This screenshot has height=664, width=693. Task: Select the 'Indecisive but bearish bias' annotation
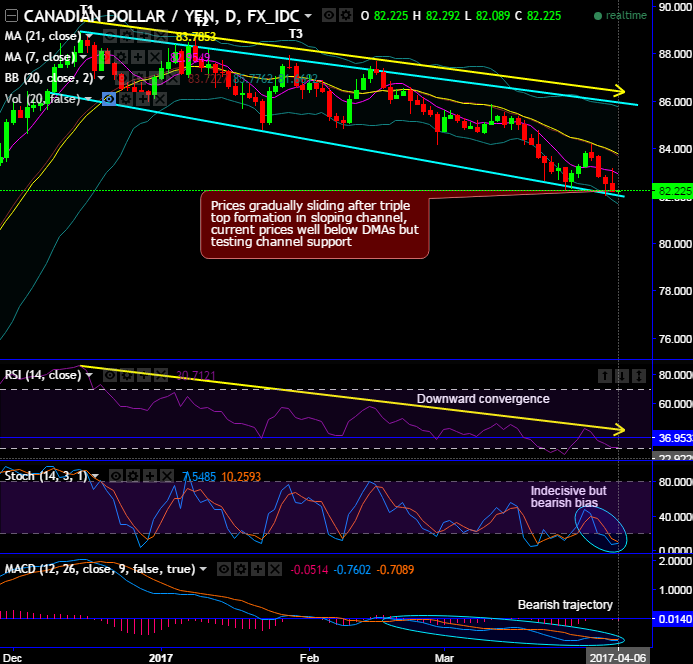pos(568,497)
